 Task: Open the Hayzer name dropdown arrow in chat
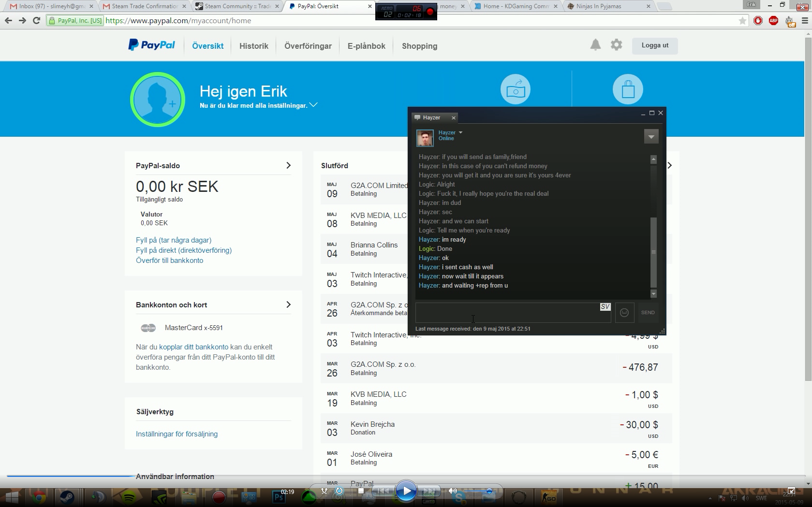click(460, 132)
